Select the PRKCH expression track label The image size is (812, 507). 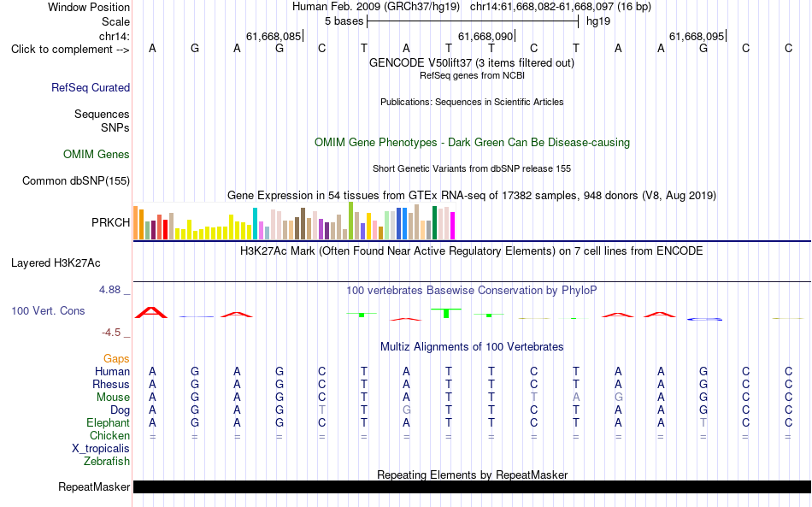click(111, 222)
